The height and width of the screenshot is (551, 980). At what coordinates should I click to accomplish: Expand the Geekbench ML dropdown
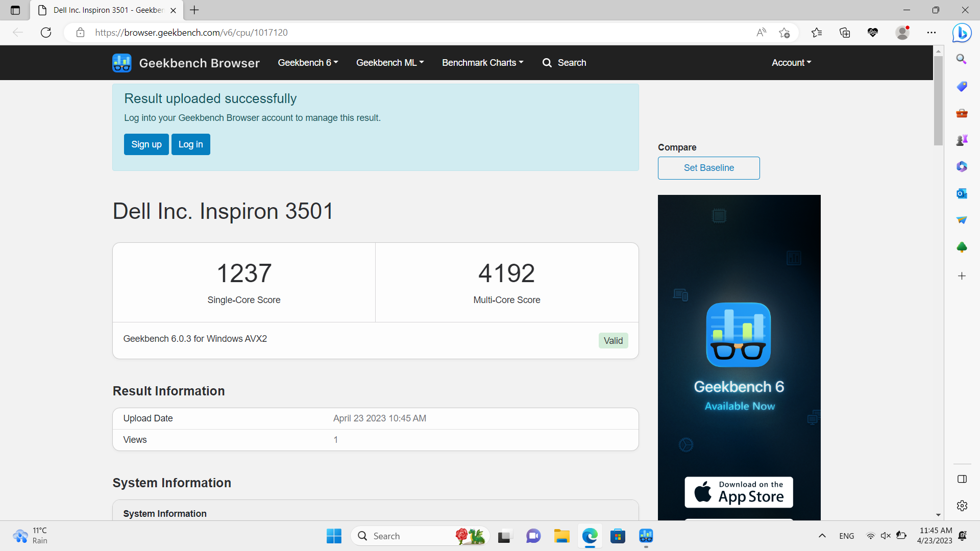[x=389, y=63]
